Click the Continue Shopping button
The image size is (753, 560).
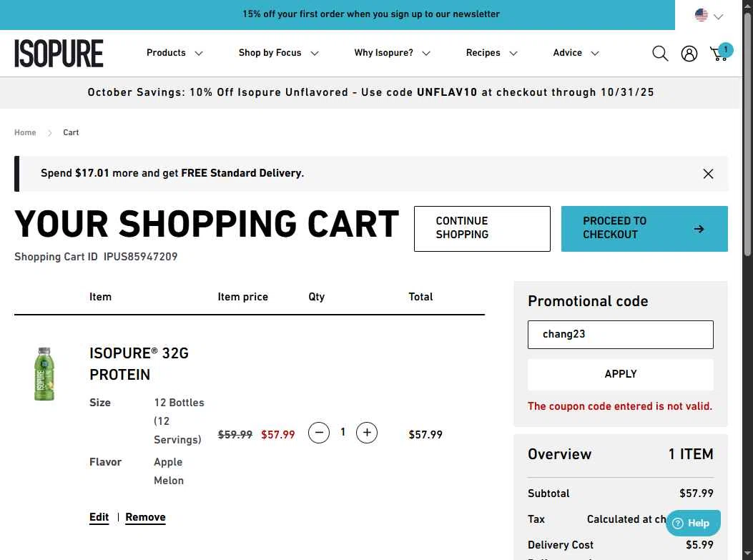point(482,229)
